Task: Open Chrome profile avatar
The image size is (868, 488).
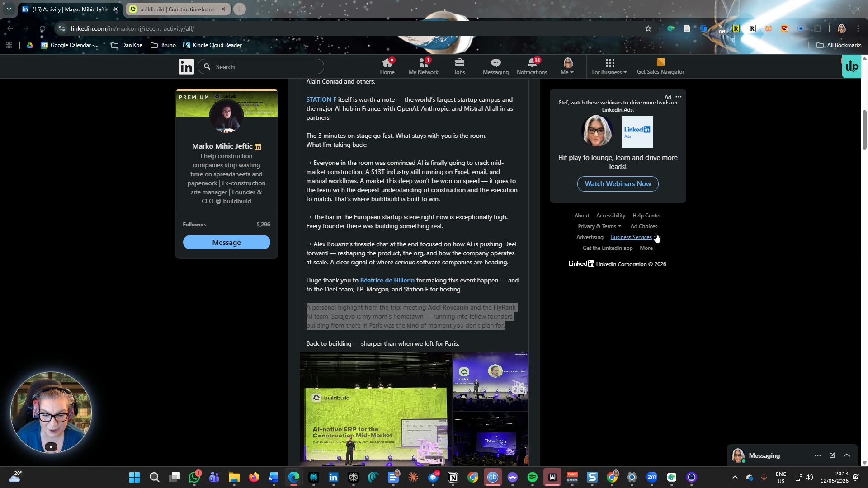Action: (x=841, y=28)
